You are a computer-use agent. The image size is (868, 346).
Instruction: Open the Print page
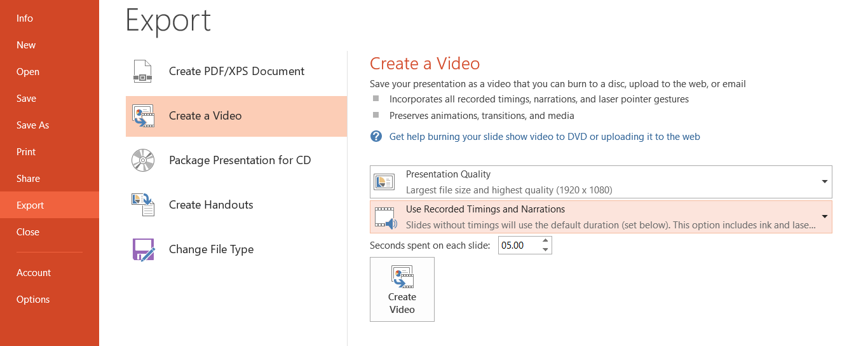click(x=50, y=152)
